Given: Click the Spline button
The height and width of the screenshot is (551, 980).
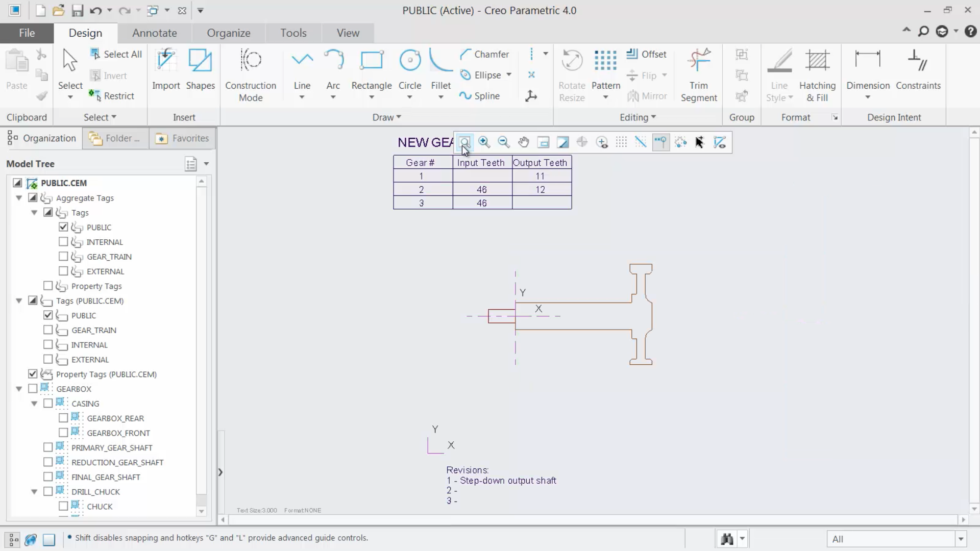Looking at the screenshot, I should 479,96.
